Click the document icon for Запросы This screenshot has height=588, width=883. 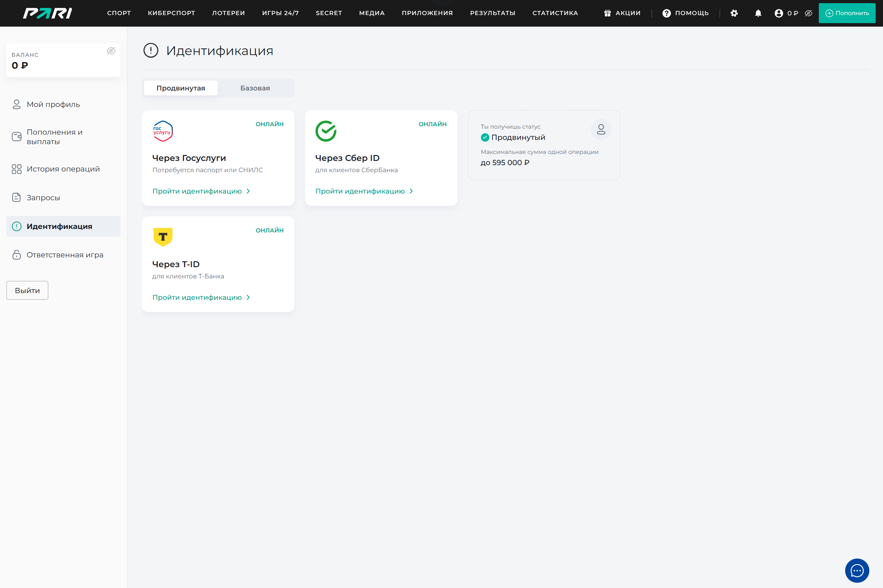pyautogui.click(x=16, y=197)
